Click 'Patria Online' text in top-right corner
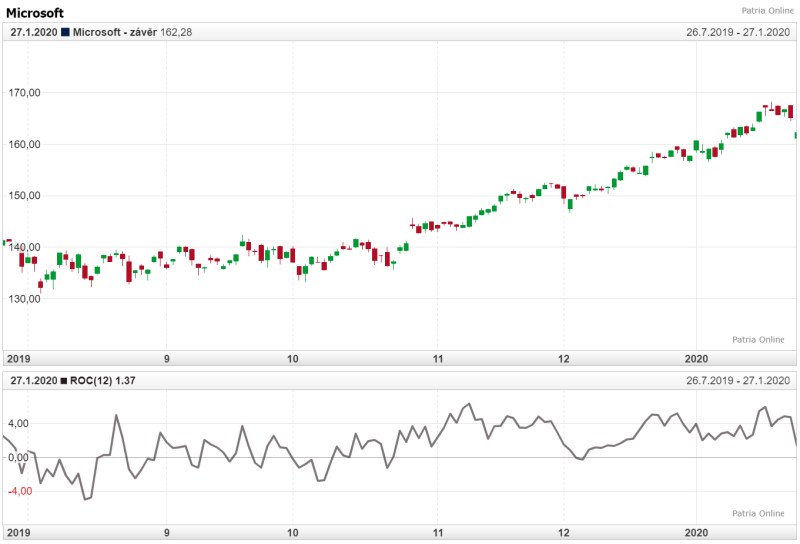The height and width of the screenshot is (544, 800). (768, 11)
